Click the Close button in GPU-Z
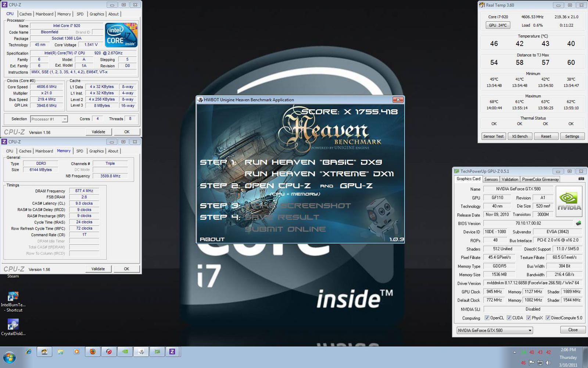Viewport: 588px width, 368px height. pyautogui.click(x=573, y=330)
